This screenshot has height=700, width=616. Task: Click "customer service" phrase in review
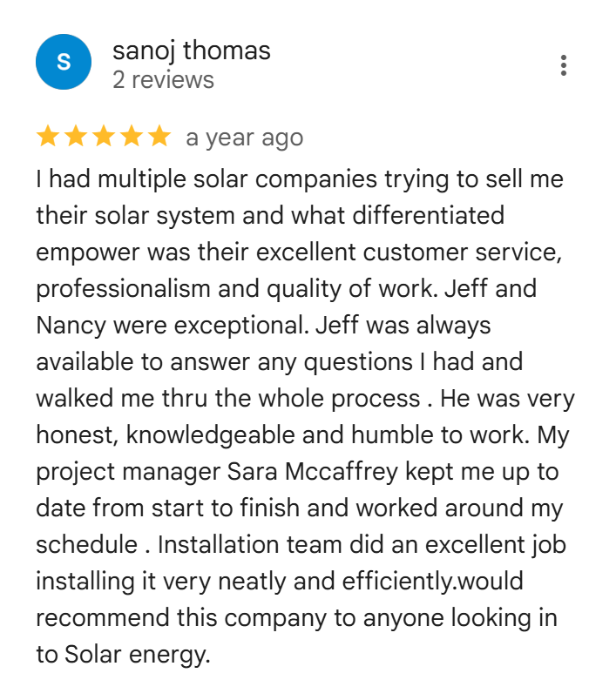462,252
